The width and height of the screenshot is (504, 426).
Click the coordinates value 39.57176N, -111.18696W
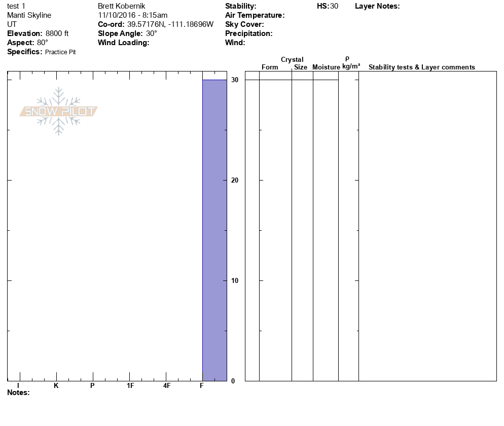(x=170, y=24)
